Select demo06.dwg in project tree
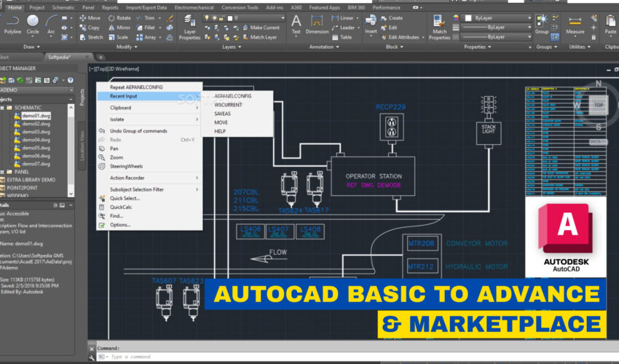Screen dimensions: 619x364 [36, 156]
